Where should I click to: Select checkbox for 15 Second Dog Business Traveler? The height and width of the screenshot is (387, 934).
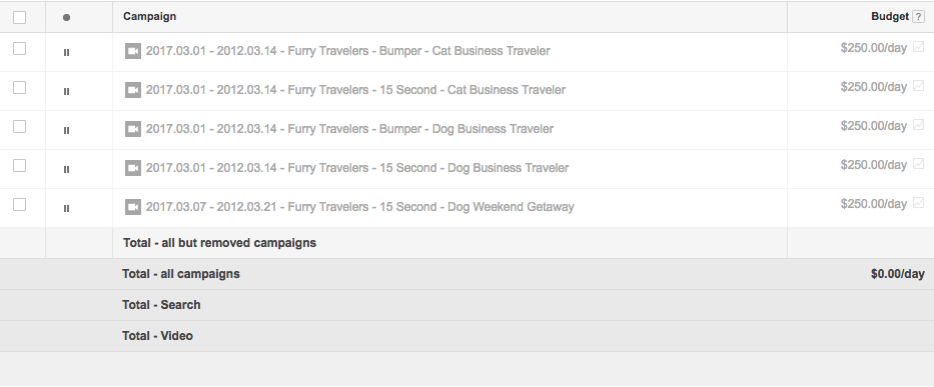point(20,166)
